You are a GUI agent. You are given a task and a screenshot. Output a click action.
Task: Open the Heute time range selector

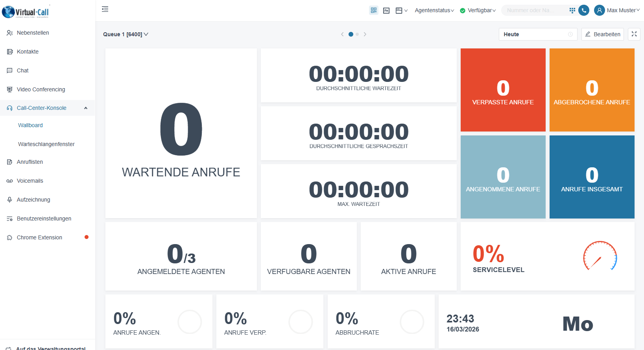click(x=538, y=34)
